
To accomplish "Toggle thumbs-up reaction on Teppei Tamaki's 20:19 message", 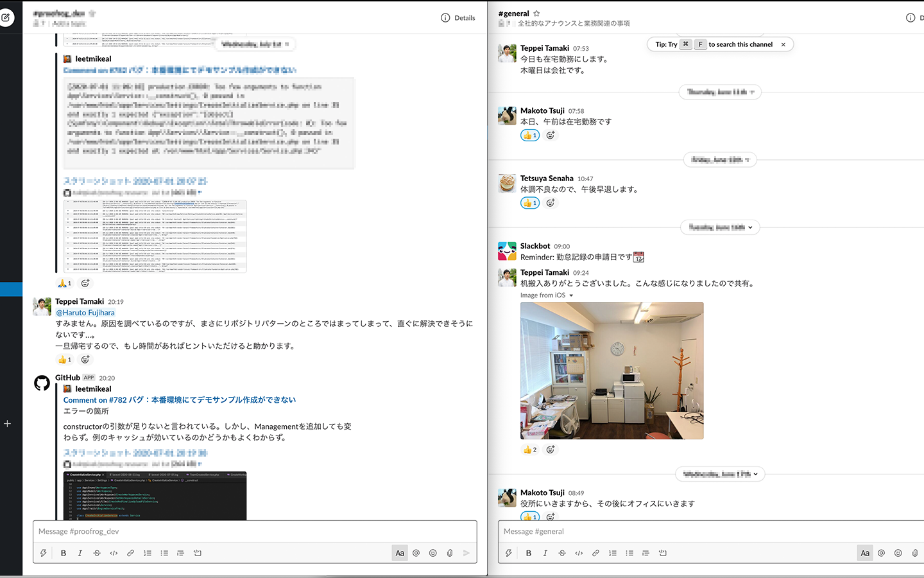I will (x=65, y=360).
